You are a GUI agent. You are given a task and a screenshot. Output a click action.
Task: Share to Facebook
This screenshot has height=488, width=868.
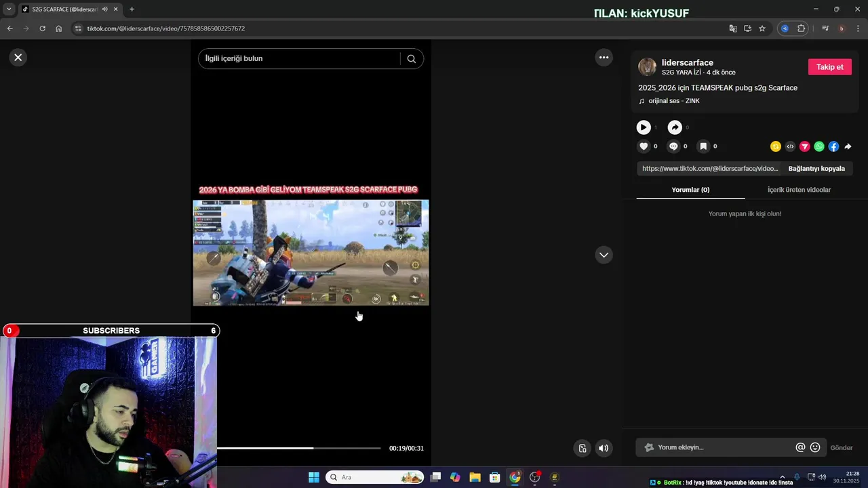tap(833, 146)
